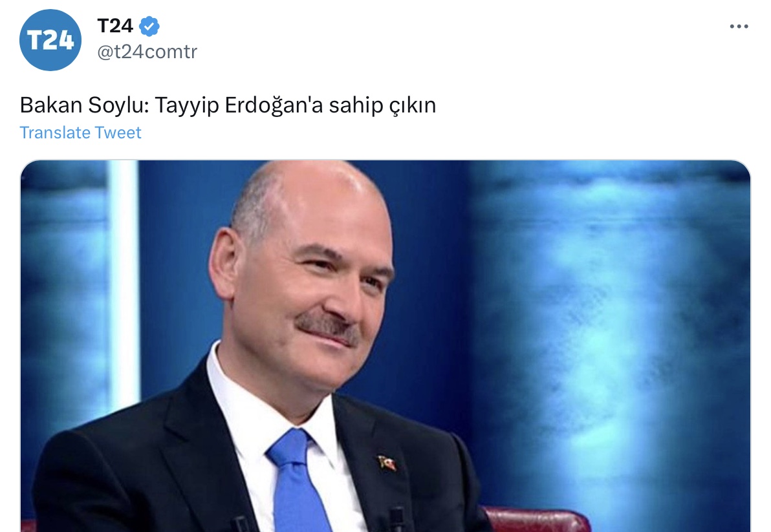Image resolution: width=771 pixels, height=532 pixels.
Task: Open the tweet's attached photo
Action: (x=385, y=346)
